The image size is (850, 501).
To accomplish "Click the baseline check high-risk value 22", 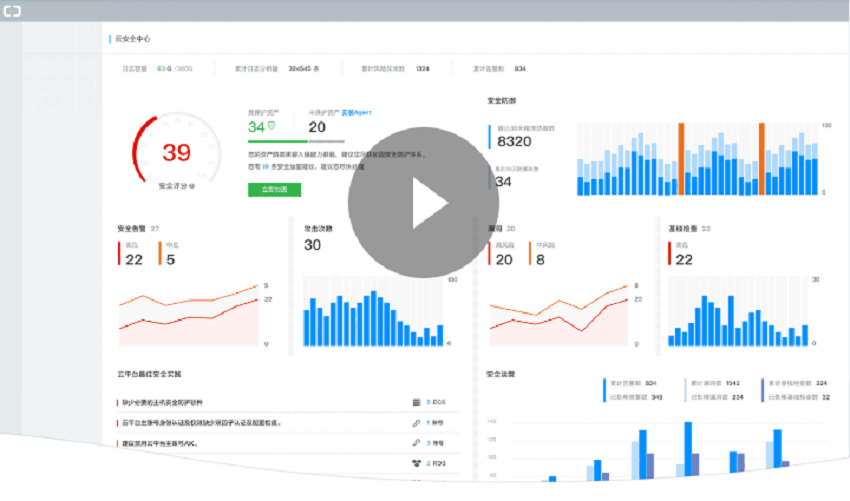I will coord(684,260).
